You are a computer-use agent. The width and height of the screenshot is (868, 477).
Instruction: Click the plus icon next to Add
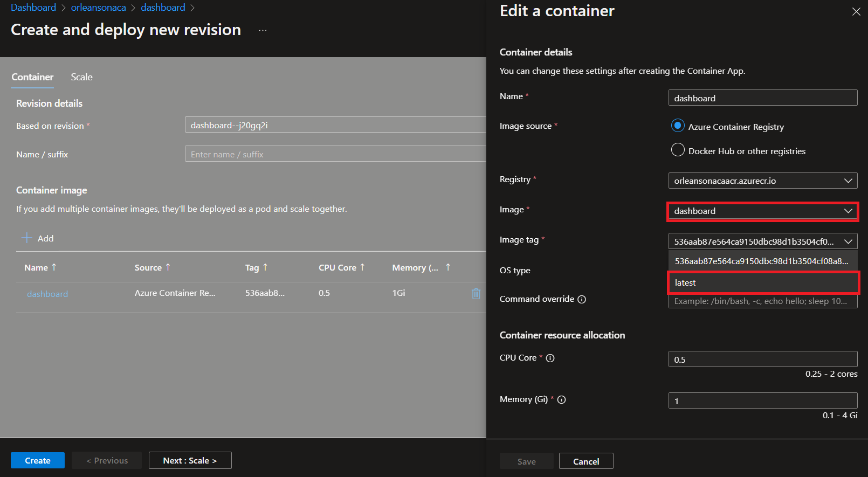pos(27,238)
